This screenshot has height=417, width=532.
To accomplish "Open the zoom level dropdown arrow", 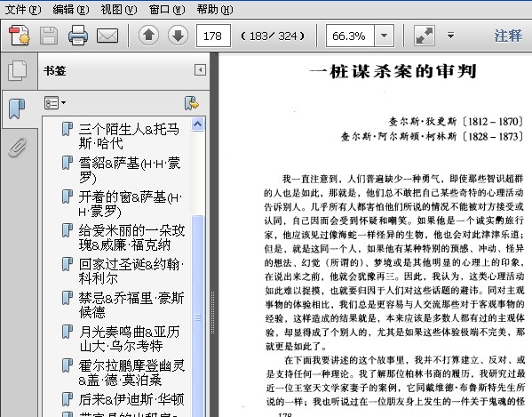I will tap(384, 36).
